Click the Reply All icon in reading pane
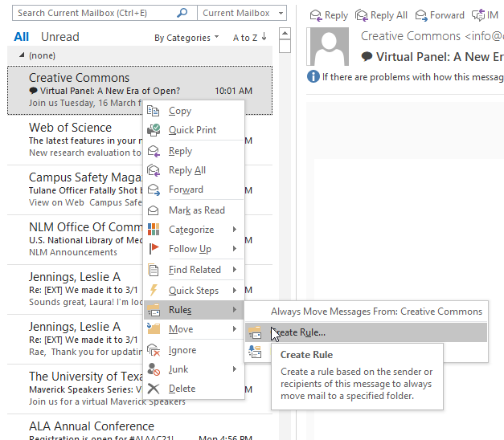This screenshot has width=504, height=440. tap(361, 15)
